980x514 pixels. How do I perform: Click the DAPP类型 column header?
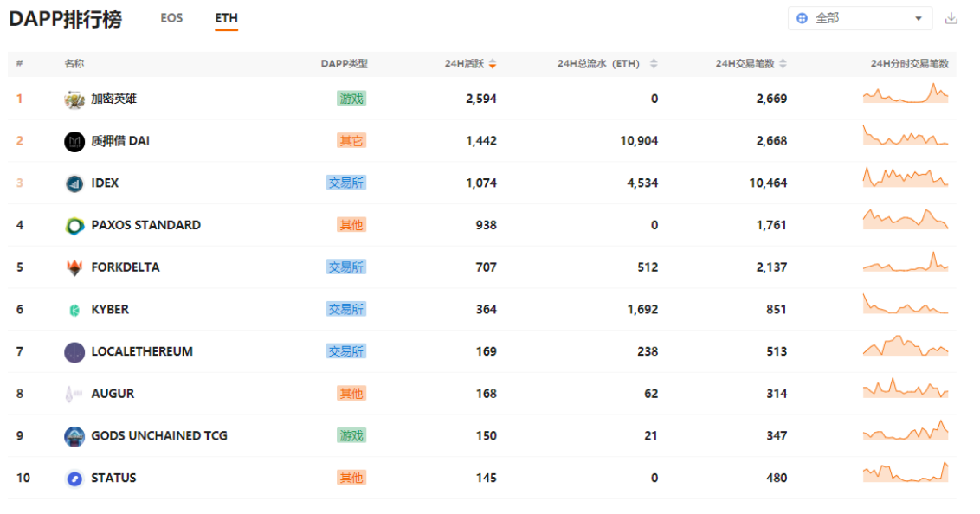pos(345,64)
